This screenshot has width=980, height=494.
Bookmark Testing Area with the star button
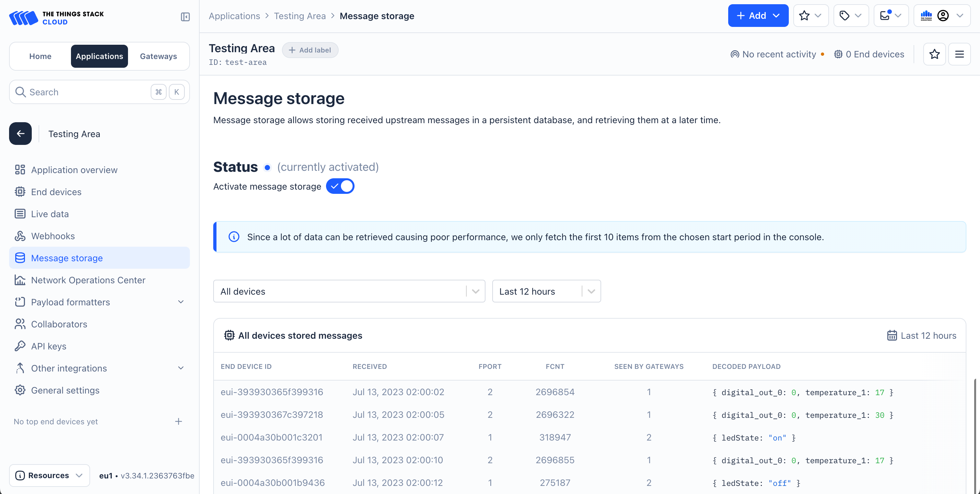click(x=935, y=54)
